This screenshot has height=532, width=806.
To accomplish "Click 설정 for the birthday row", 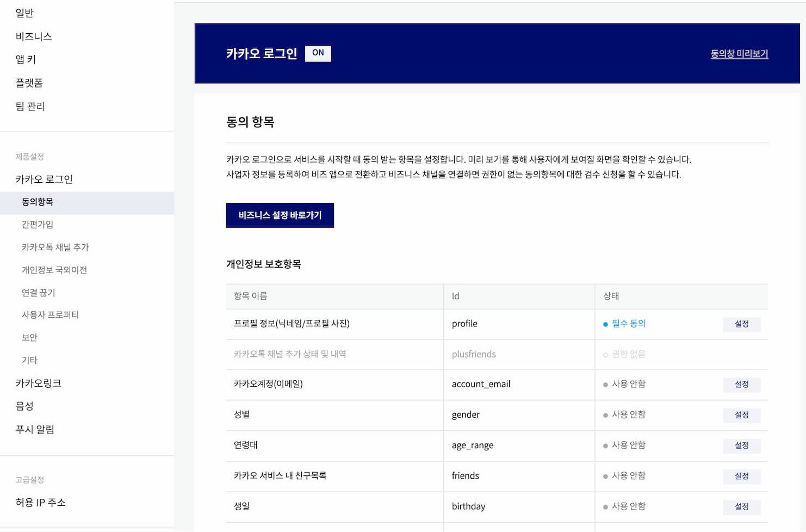I will point(742,506).
